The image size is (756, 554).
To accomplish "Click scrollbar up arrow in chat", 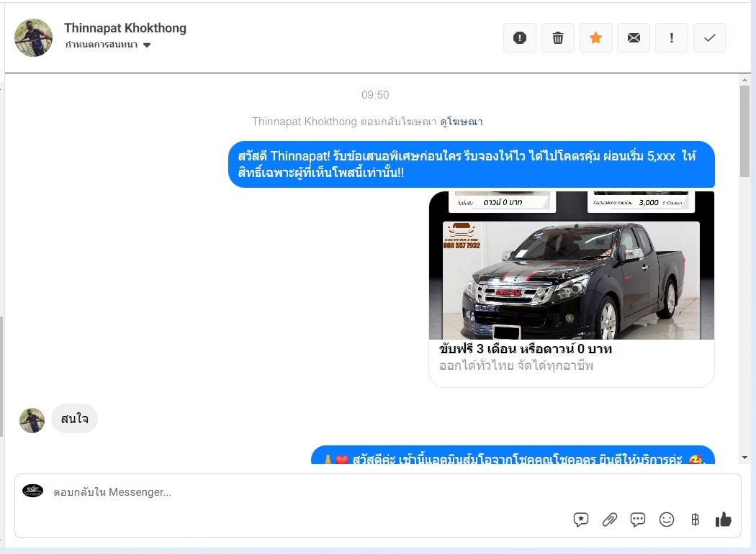I will [x=744, y=80].
